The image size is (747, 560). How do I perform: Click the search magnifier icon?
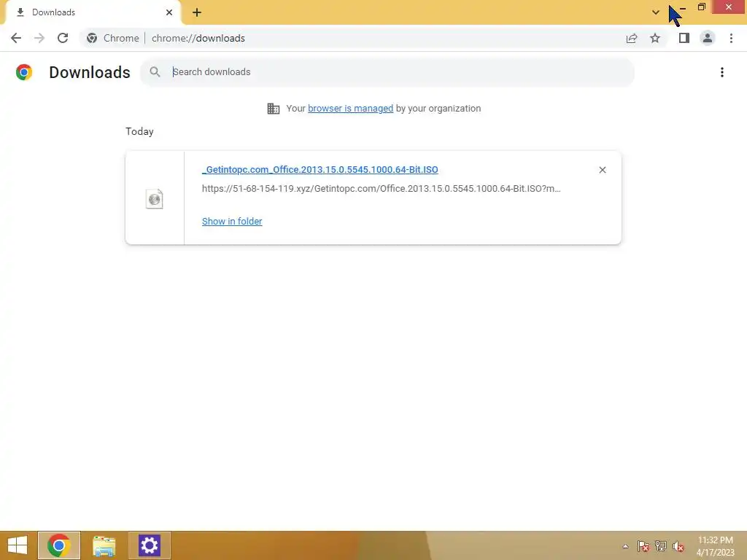(x=155, y=72)
